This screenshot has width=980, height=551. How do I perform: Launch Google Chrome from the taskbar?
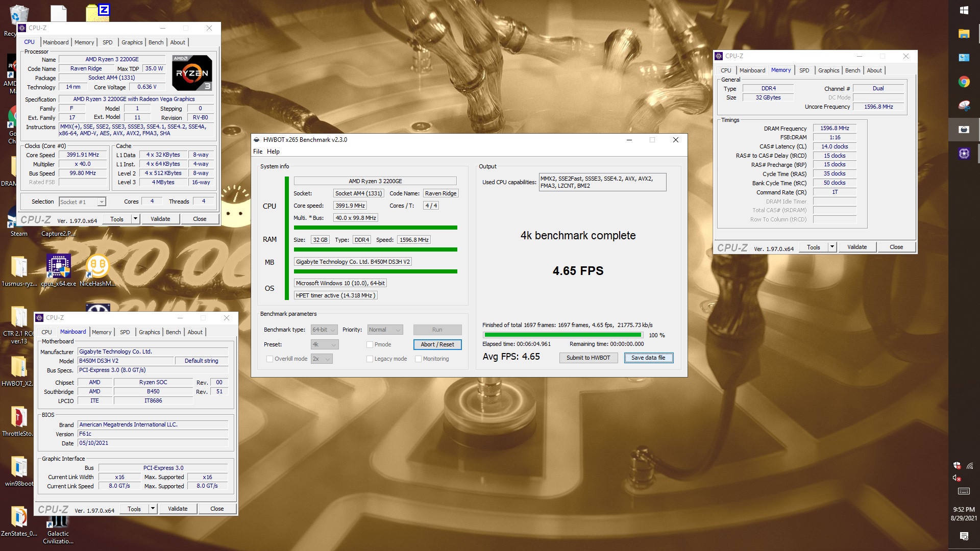964,82
